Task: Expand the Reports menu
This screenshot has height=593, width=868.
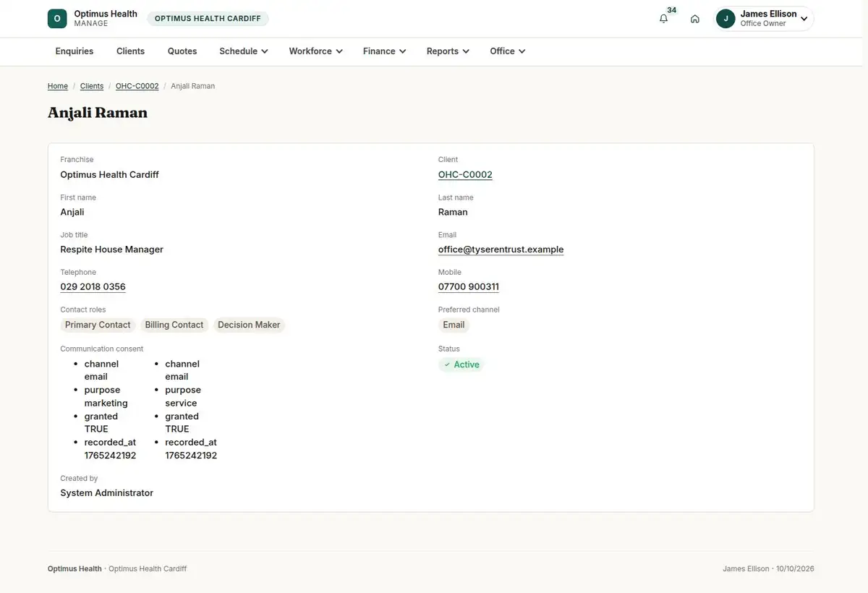Action: pos(448,51)
